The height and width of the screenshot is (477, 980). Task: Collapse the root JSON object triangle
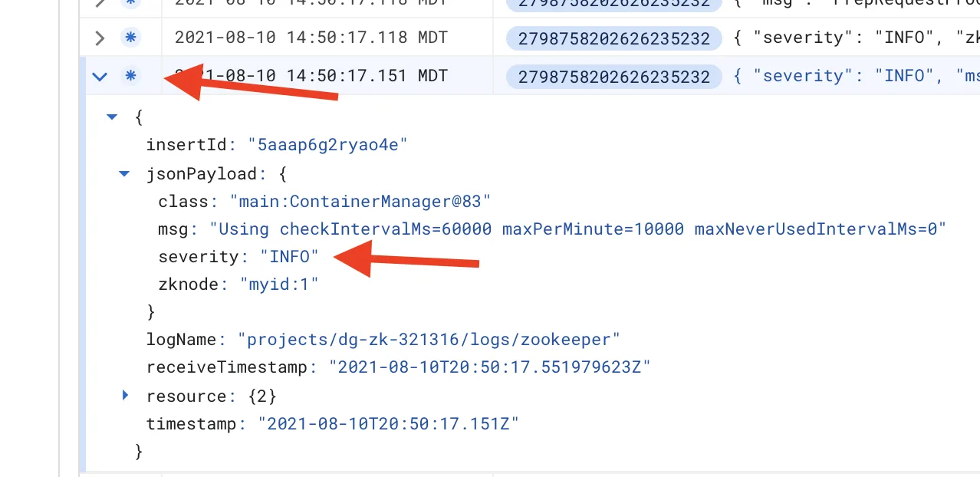pos(112,117)
